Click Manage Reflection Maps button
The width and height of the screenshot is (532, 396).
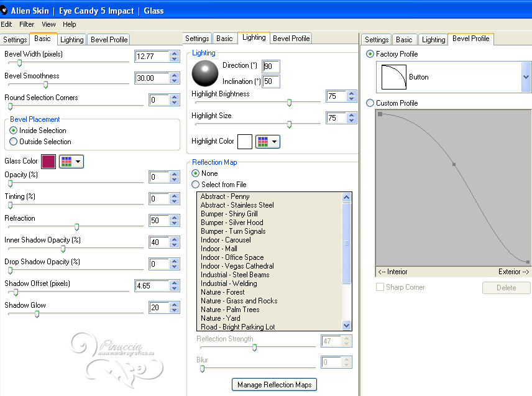(274, 385)
